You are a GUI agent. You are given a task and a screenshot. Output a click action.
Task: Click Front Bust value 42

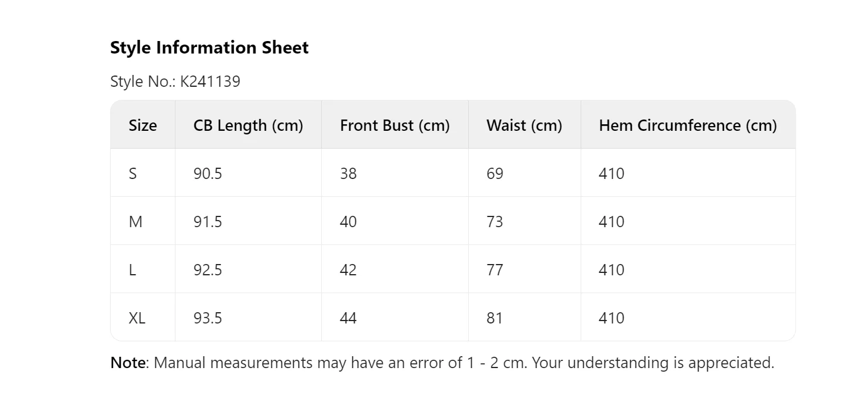348,270
